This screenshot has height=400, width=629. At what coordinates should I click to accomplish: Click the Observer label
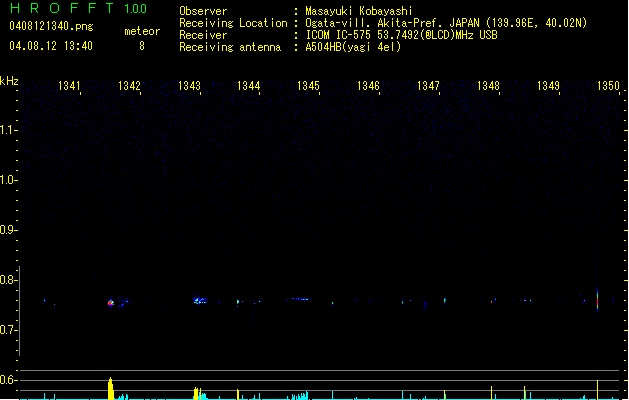coord(203,11)
